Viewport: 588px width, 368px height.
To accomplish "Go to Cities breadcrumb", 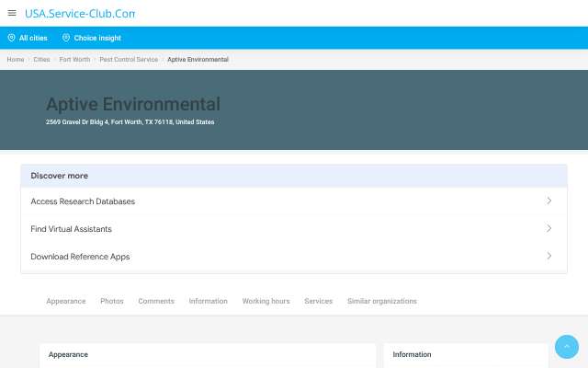I will click(x=41, y=59).
